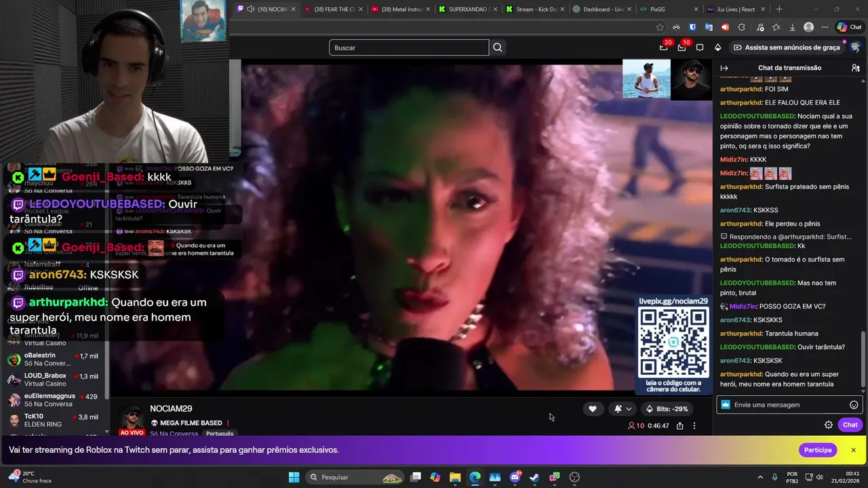
Task: Open the whispers speech bubble icon
Action: 700,47
